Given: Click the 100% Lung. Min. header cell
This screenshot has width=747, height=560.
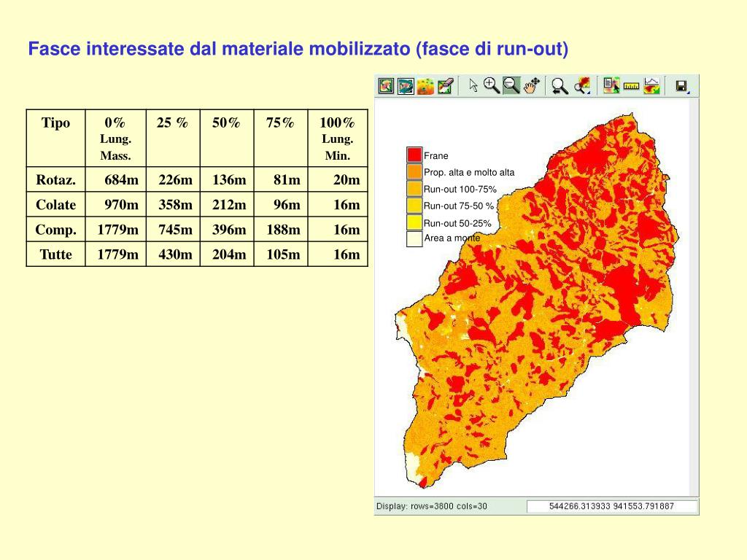Looking at the screenshot, I should pos(338,138).
